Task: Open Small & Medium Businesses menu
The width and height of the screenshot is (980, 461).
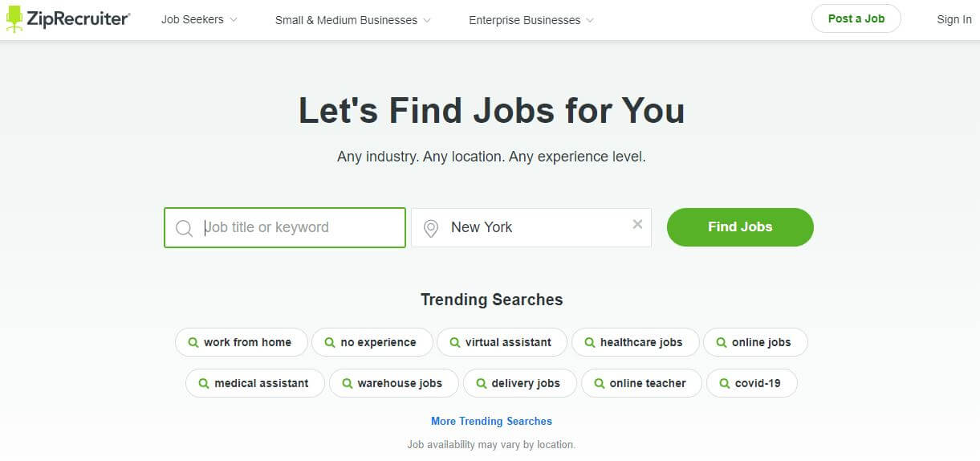Action: tap(352, 20)
